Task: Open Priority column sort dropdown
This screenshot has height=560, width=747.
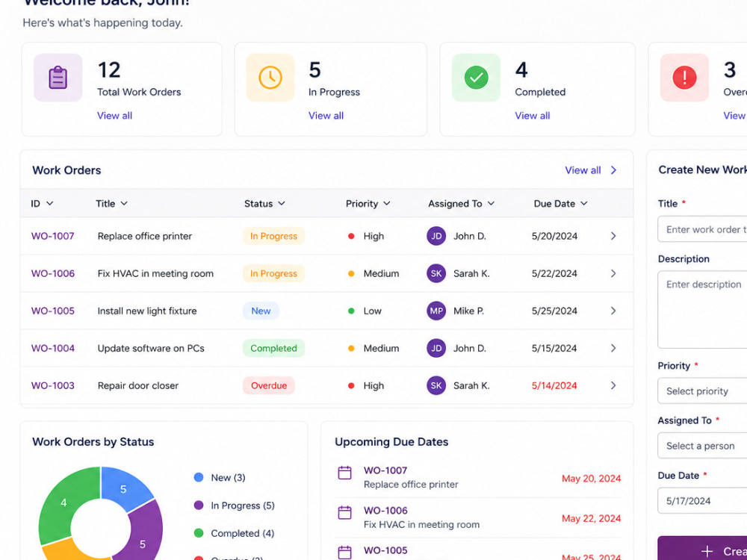Action: tap(387, 203)
